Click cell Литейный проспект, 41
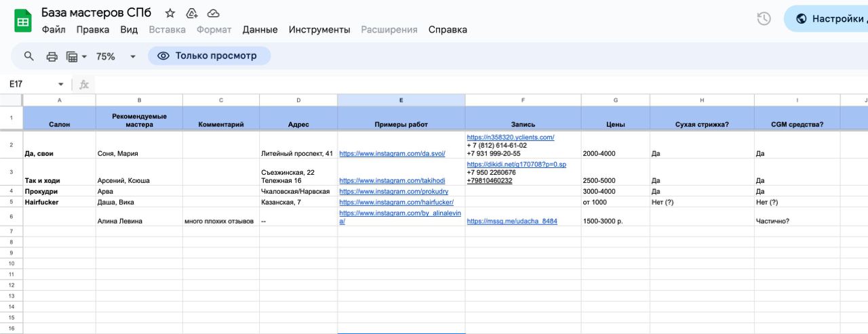868x334 pixels. coord(298,145)
